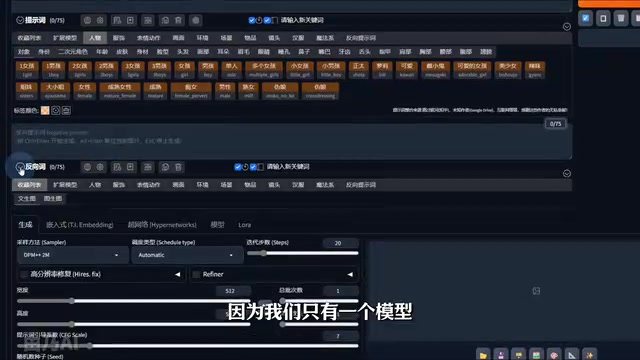The width and height of the screenshot is (640, 360).
Task: Switch to the 嵌入式 (T.I. Embedding) tab
Action: click(x=80, y=224)
